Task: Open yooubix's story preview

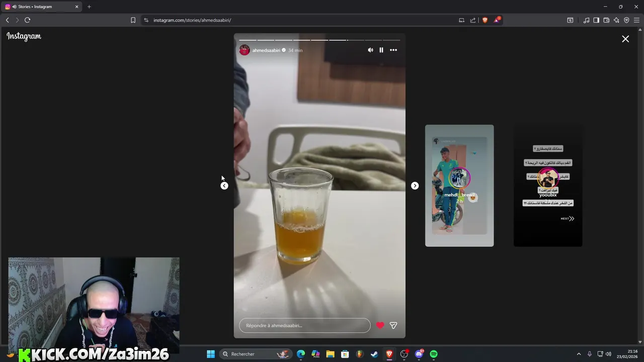Action: tap(548, 186)
